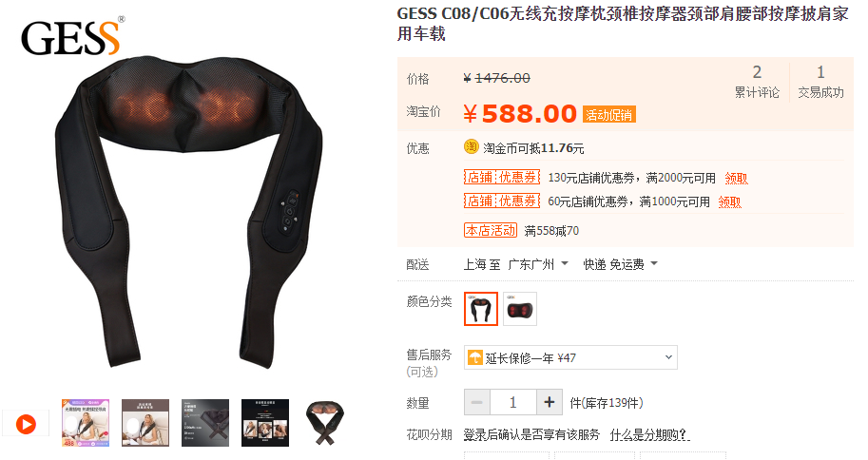Screen dimensions: 868x460
Task: Click the Taobao gold coin icon
Action: (x=472, y=146)
